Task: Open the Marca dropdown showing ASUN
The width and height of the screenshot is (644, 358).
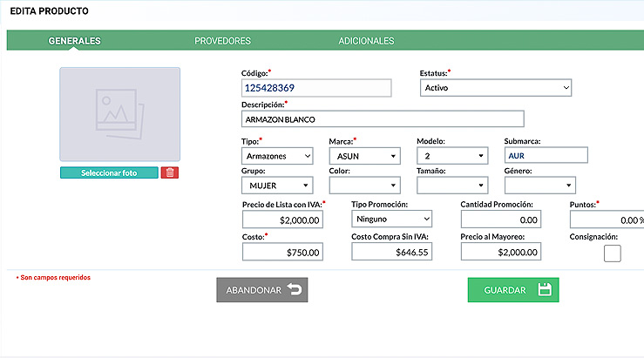Action: (x=365, y=156)
